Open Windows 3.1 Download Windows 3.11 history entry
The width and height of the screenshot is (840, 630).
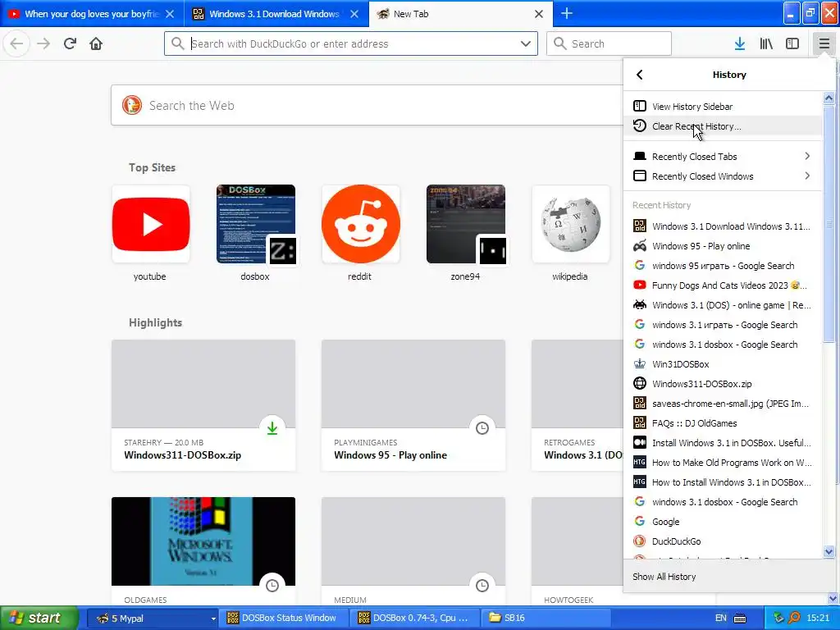722,226
